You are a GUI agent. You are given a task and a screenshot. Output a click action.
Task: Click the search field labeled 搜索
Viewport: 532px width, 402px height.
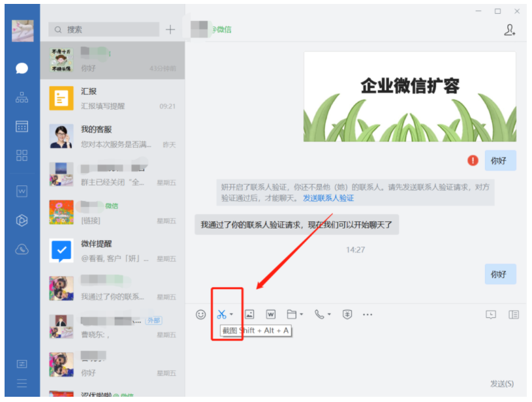point(104,29)
